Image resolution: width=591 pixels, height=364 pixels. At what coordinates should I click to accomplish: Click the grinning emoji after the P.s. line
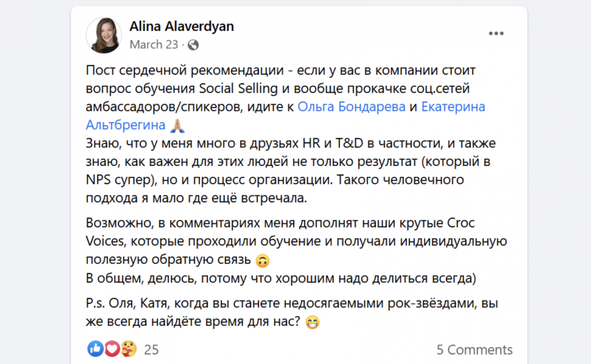[x=312, y=323]
